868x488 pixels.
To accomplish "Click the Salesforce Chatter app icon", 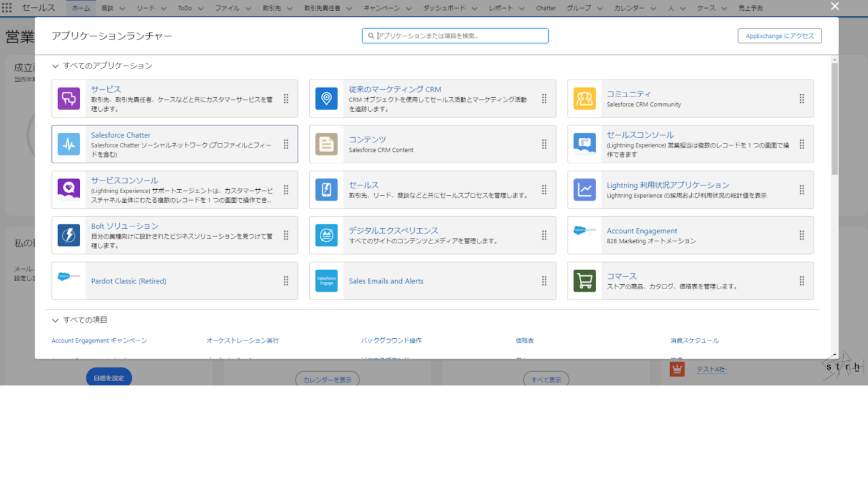I will [x=68, y=144].
